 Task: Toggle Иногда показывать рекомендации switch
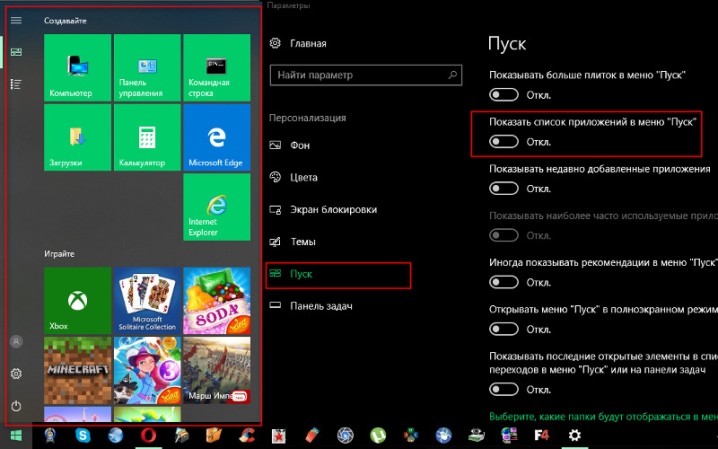point(504,282)
